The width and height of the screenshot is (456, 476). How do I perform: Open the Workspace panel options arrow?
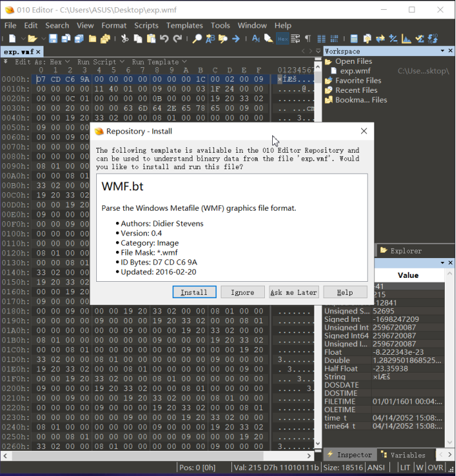443,51
